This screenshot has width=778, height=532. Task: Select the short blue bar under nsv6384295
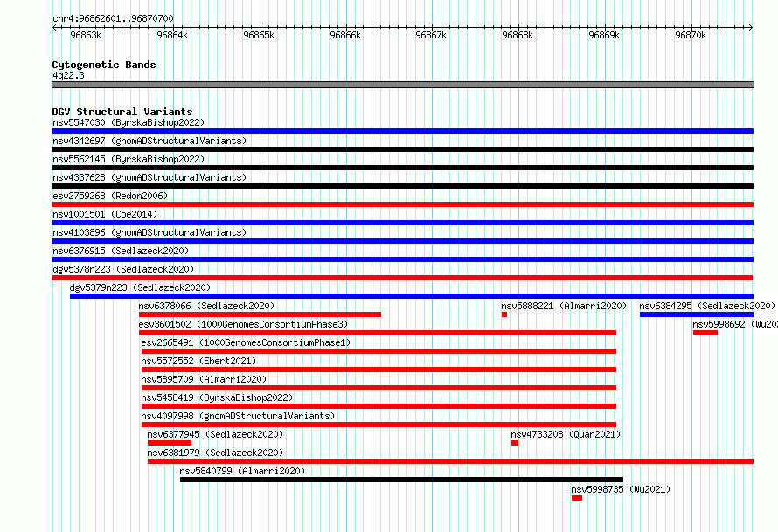pyautogui.click(x=697, y=314)
